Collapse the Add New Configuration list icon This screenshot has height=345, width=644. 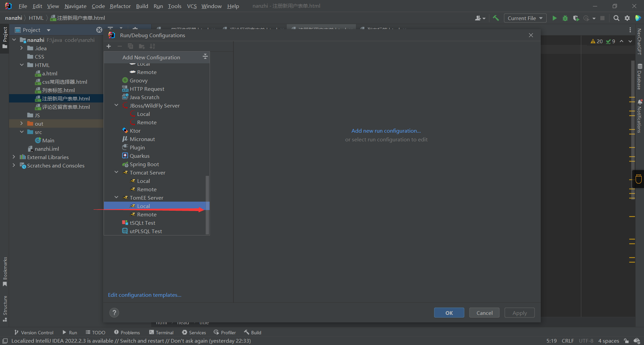point(205,57)
